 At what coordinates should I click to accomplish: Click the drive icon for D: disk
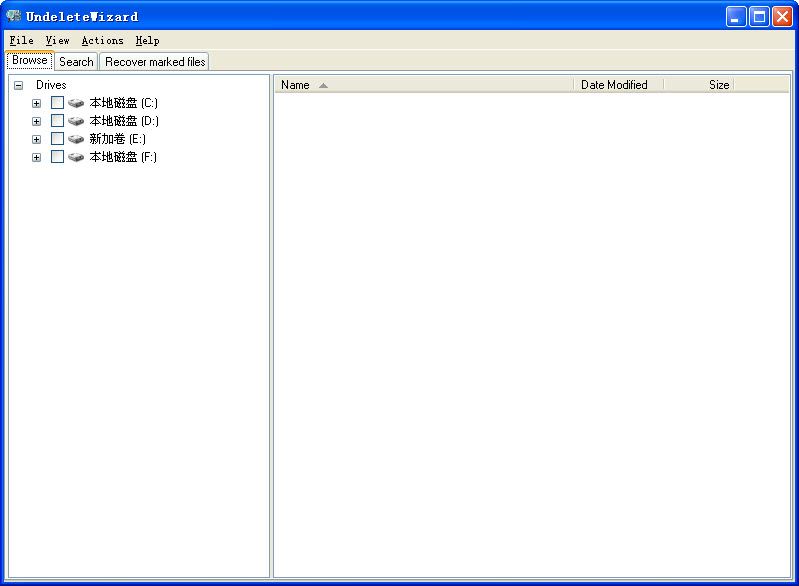point(76,121)
